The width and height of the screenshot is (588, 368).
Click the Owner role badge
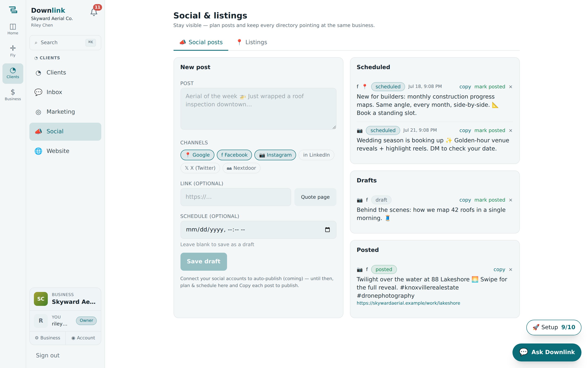[x=86, y=321]
